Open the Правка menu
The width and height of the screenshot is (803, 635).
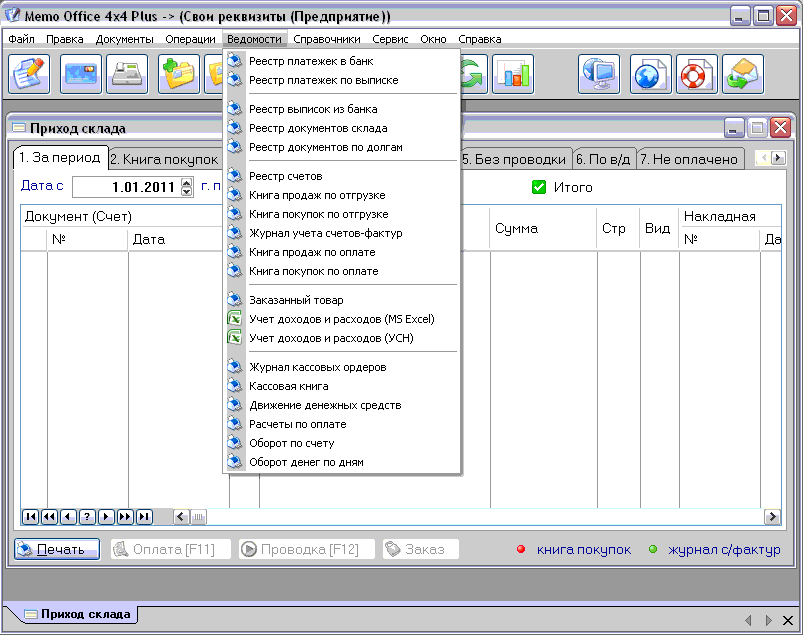65,39
